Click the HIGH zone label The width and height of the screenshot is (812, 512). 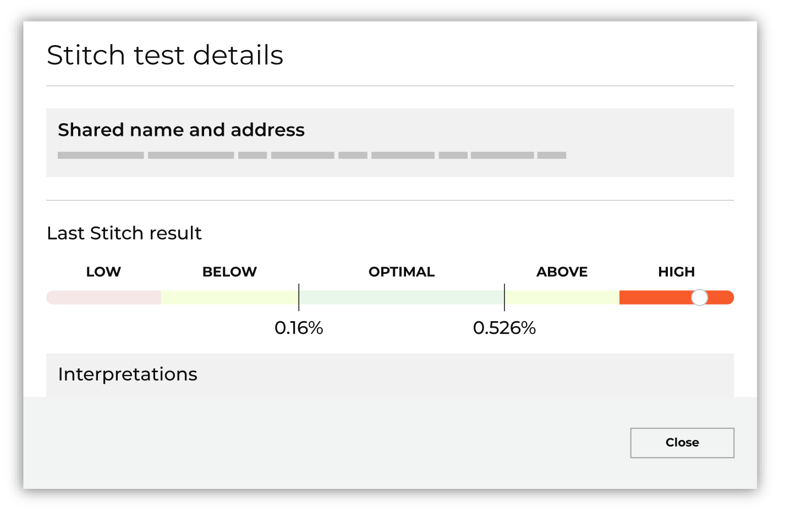(x=676, y=271)
